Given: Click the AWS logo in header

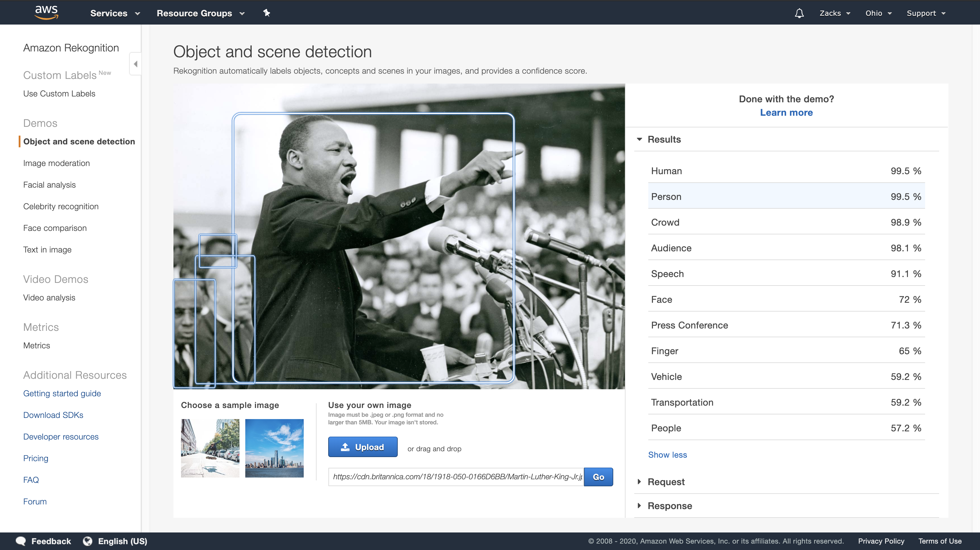Looking at the screenshot, I should [46, 12].
